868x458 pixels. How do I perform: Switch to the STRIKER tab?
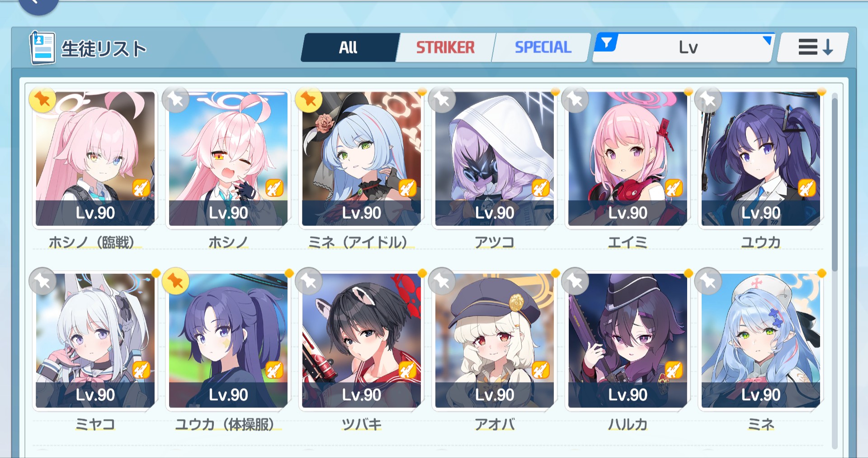[x=445, y=47]
